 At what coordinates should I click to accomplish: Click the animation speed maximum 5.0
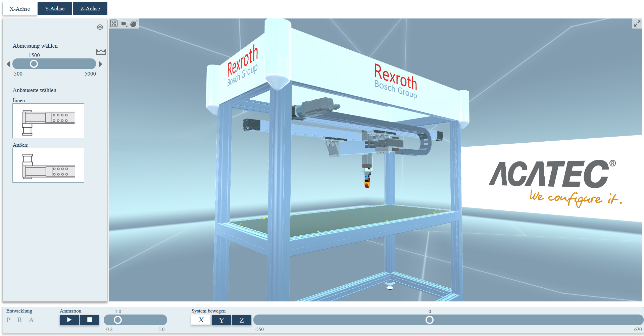tap(161, 330)
